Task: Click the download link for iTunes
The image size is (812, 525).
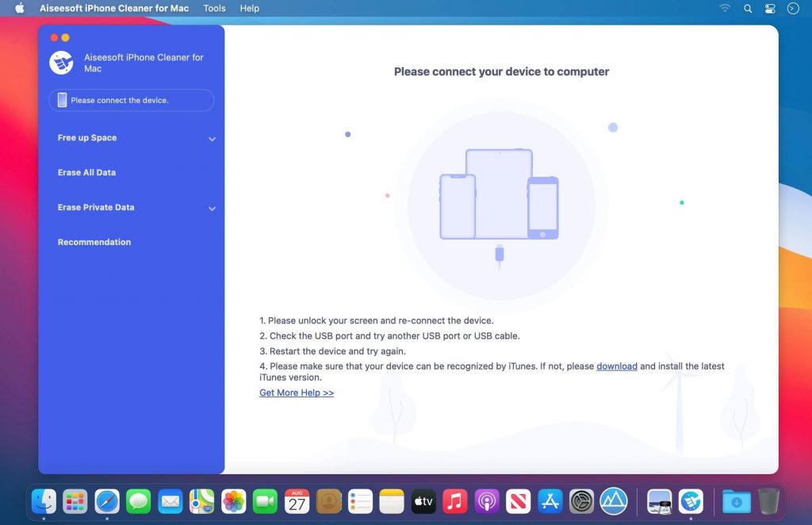Action: (617, 366)
